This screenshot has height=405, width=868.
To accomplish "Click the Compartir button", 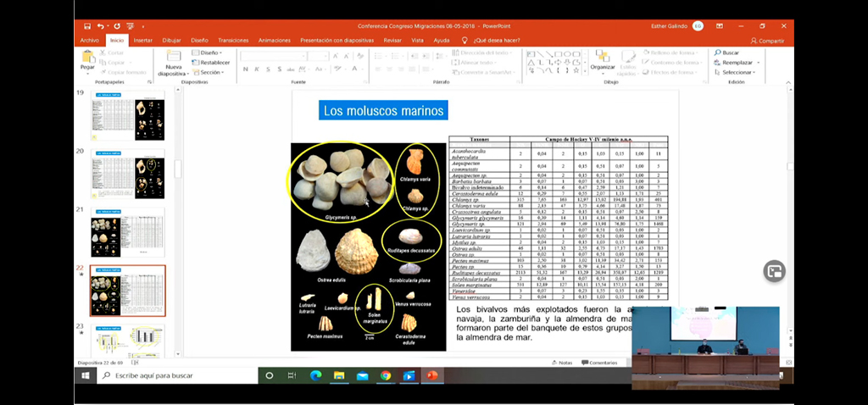I will [x=767, y=40].
